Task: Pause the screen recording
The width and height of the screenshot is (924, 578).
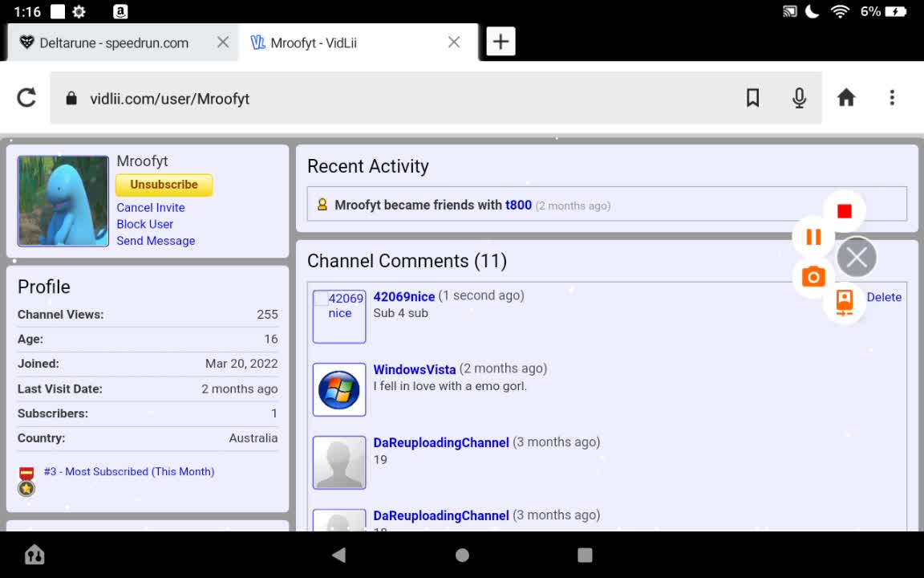Action: tap(813, 237)
